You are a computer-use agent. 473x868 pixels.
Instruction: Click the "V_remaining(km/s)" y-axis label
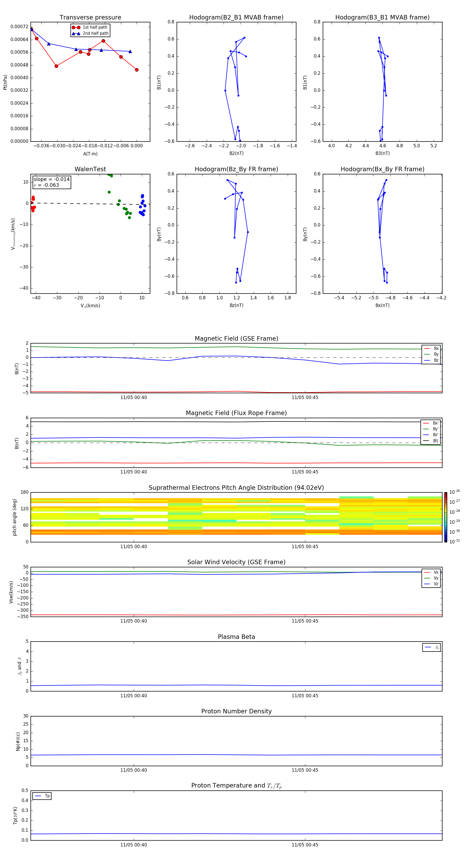(x=13, y=234)
